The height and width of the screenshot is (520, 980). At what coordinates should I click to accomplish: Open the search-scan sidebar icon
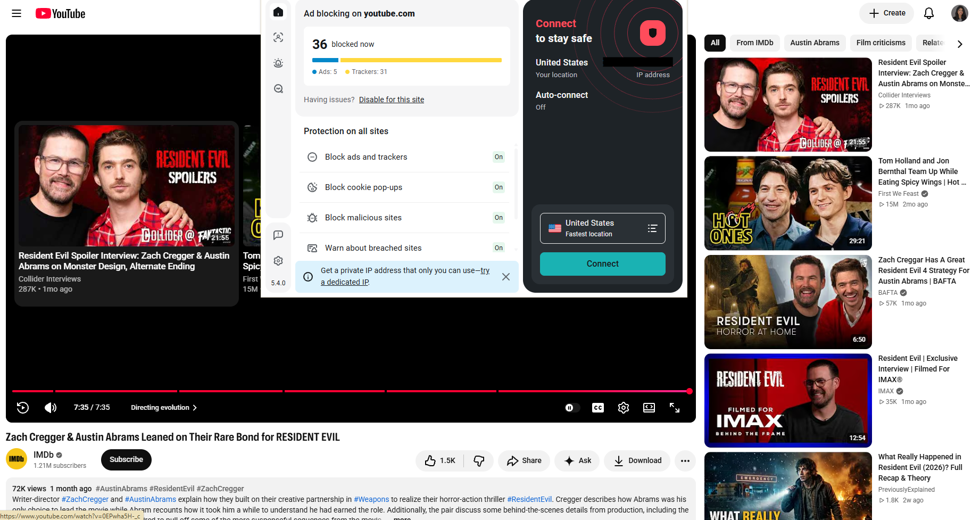pyautogui.click(x=278, y=88)
